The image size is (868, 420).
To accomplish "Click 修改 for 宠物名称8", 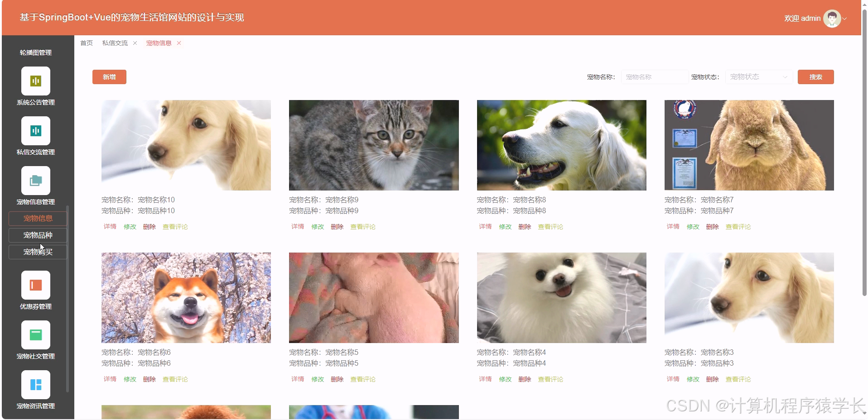I will click(505, 227).
